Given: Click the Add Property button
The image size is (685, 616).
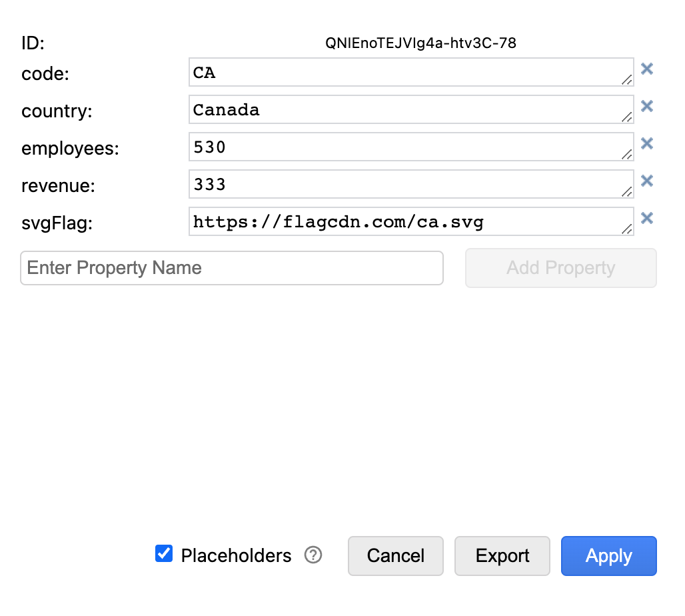Looking at the screenshot, I should pyautogui.click(x=560, y=268).
